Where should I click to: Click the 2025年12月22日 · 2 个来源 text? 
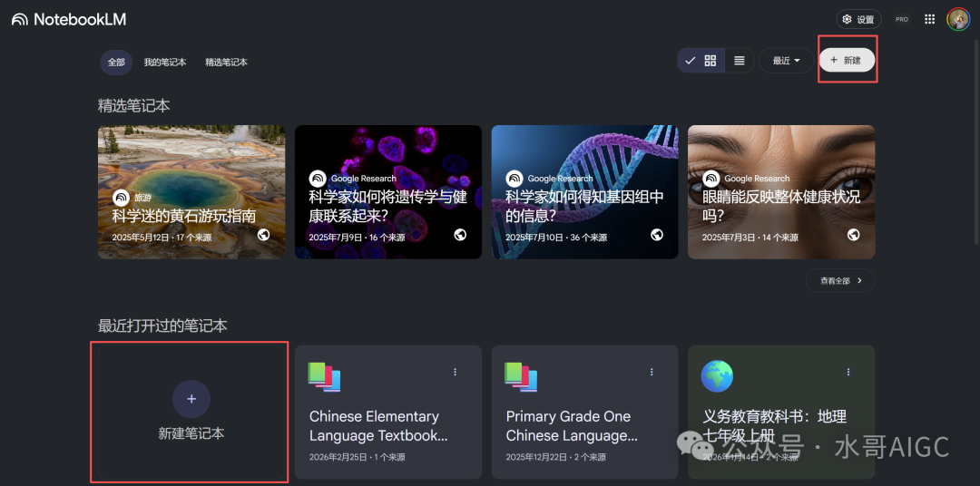coord(555,457)
